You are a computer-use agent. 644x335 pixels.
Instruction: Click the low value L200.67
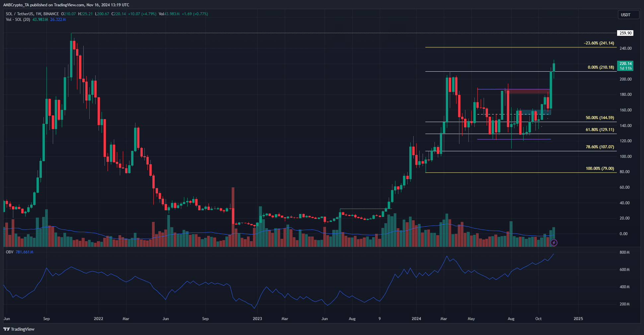point(102,14)
